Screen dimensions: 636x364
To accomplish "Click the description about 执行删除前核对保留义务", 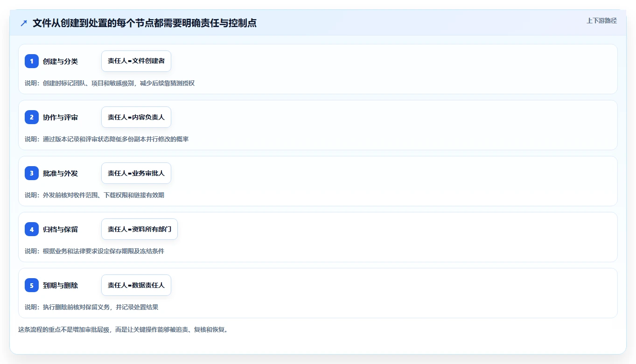I will click(x=91, y=307).
